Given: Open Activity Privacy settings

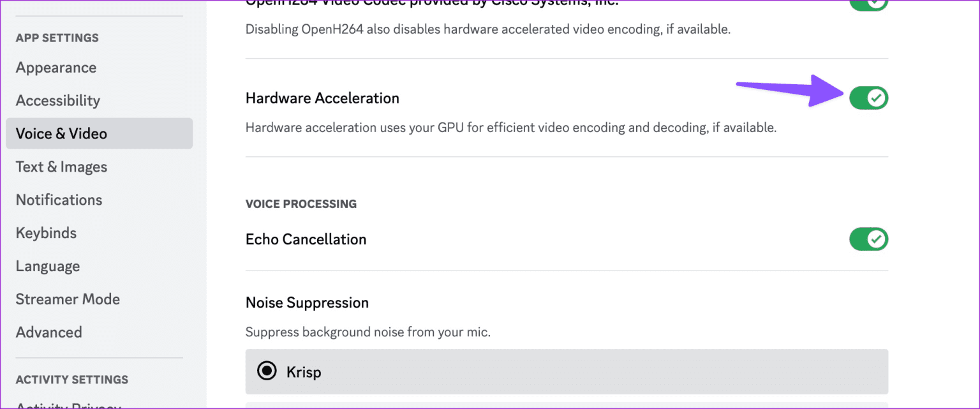Looking at the screenshot, I should [x=68, y=405].
